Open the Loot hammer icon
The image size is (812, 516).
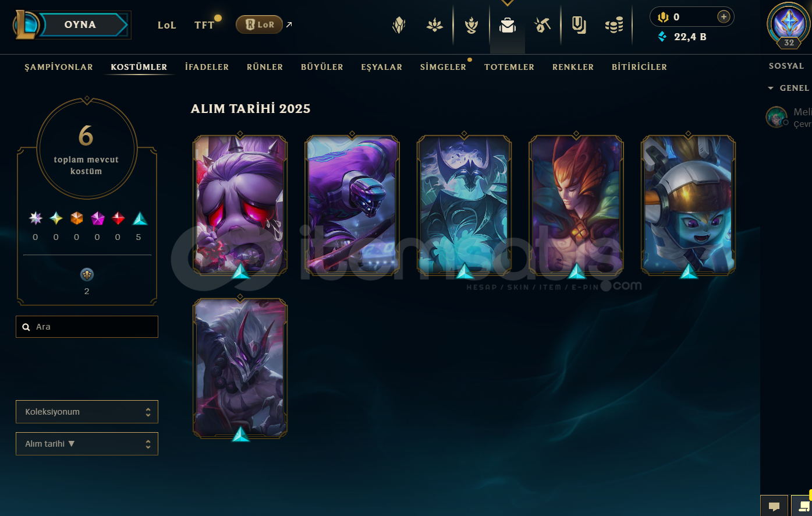pos(542,25)
